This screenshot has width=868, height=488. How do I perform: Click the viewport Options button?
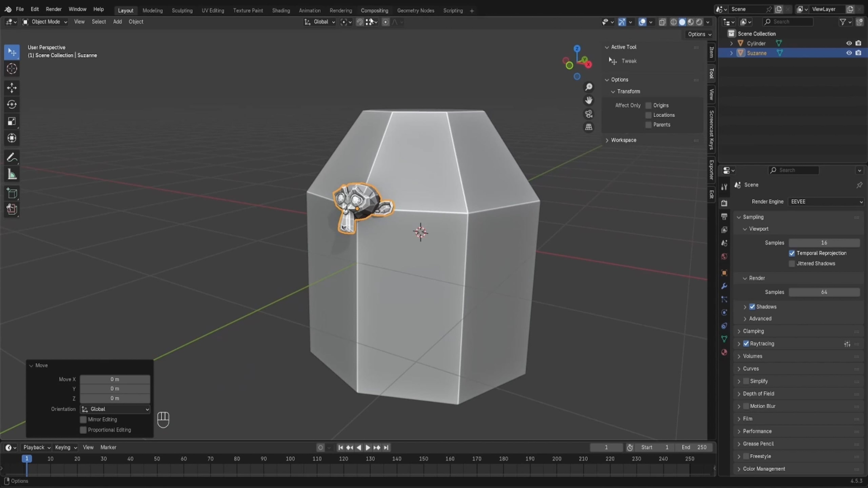(699, 34)
